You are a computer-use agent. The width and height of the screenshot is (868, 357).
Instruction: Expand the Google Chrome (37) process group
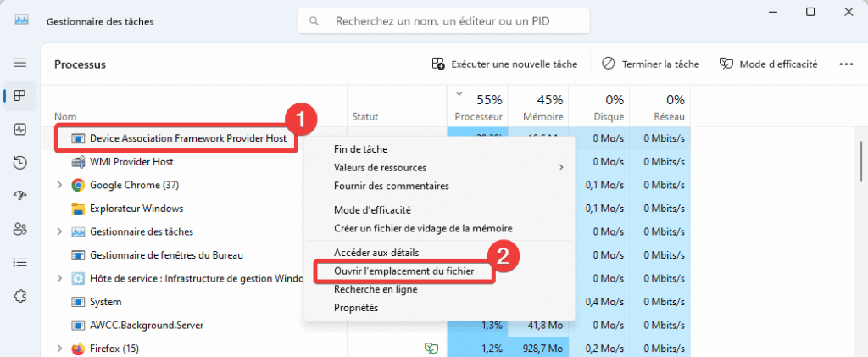click(x=60, y=185)
